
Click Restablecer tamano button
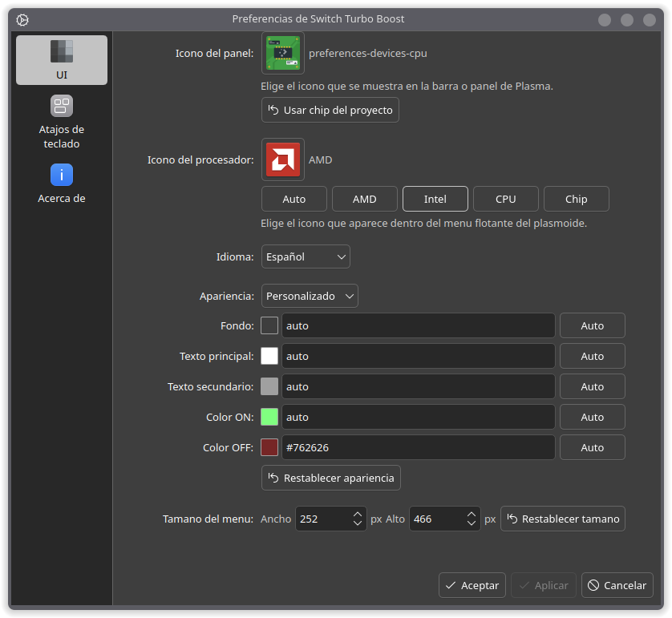pyautogui.click(x=563, y=519)
